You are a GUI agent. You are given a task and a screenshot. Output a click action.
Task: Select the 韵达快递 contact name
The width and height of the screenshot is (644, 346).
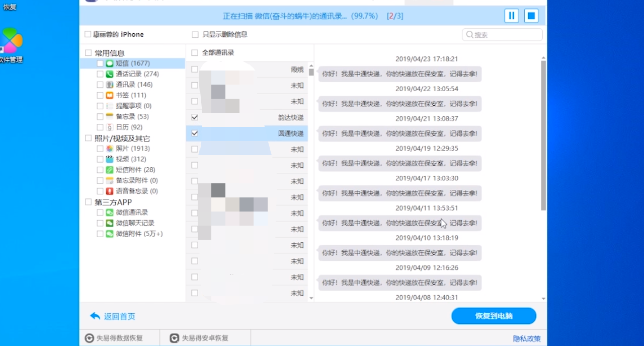pyautogui.click(x=291, y=117)
